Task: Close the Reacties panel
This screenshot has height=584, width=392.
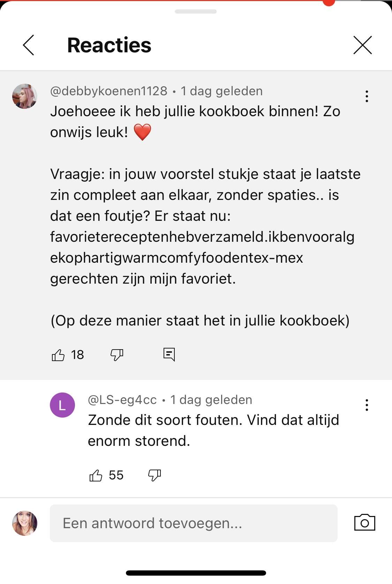Action: tap(363, 45)
